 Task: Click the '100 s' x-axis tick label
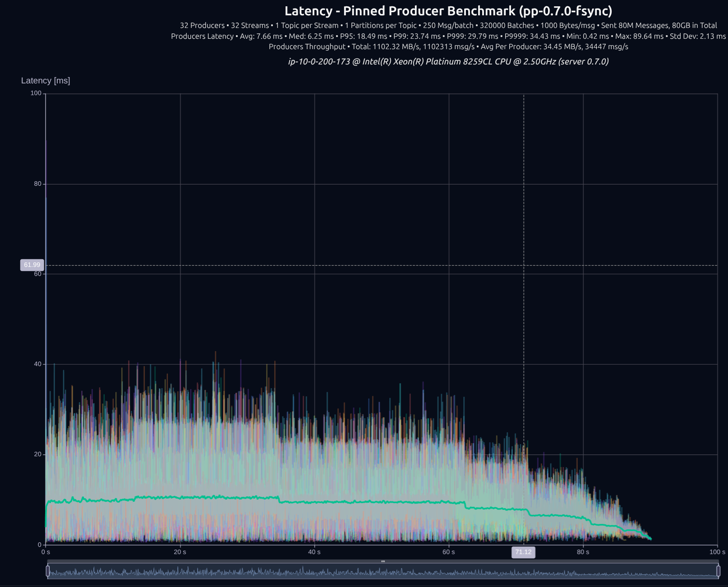tap(717, 552)
